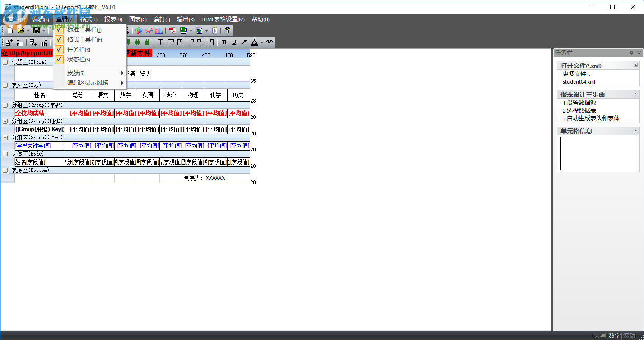This screenshot has height=340, width=644.
Task: Apply all borders grid icon
Action: 160,42
